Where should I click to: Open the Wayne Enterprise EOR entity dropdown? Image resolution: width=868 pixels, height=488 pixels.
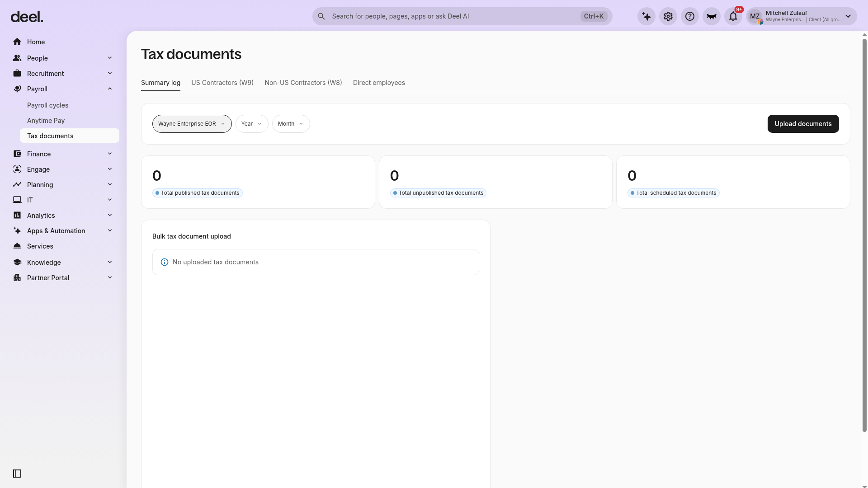pyautogui.click(x=192, y=124)
